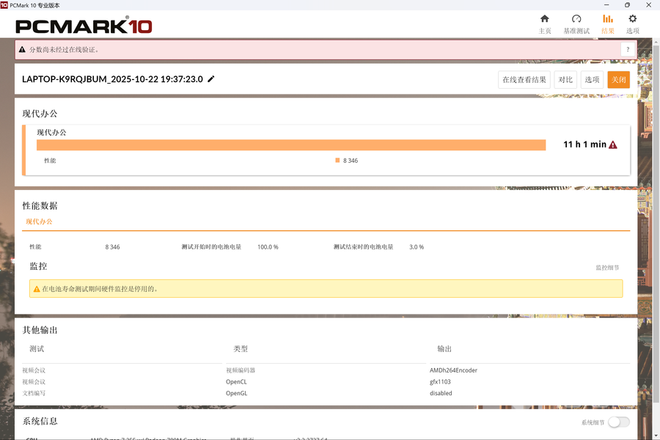Click the warning icon in unverified score banner
The height and width of the screenshot is (440, 660).
pos(24,49)
